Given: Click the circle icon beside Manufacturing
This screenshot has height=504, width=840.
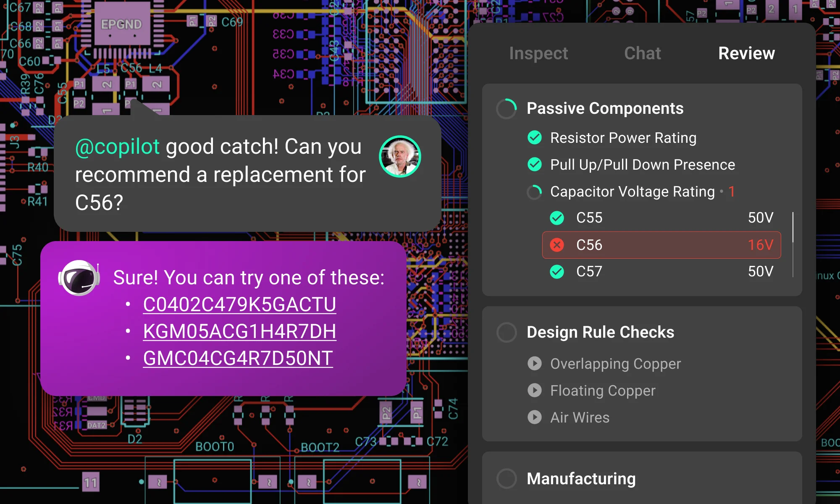Looking at the screenshot, I should (x=506, y=478).
